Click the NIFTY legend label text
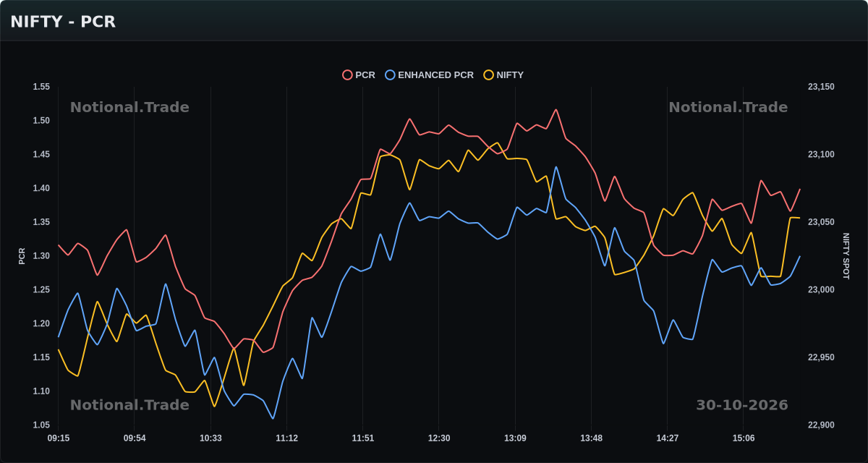Viewport: 868px width, 463px height. click(510, 75)
